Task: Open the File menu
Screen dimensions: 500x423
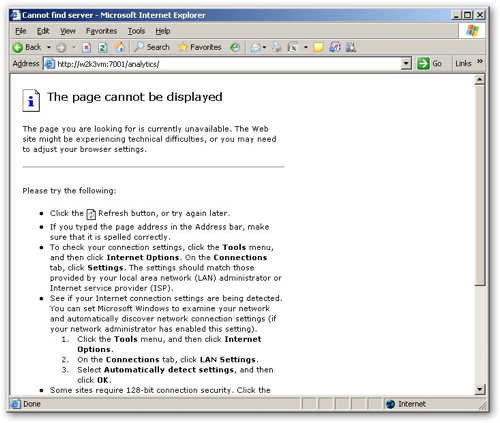Action: 21,31
